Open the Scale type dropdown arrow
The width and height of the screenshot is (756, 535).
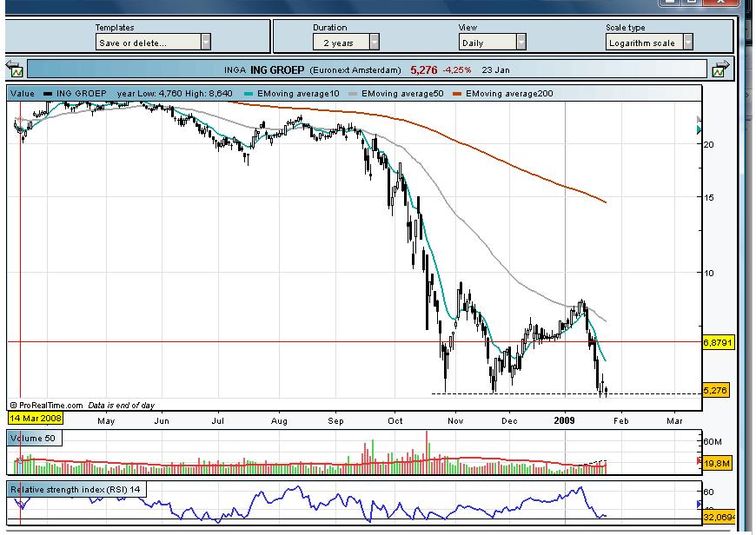pyautogui.click(x=688, y=42)
